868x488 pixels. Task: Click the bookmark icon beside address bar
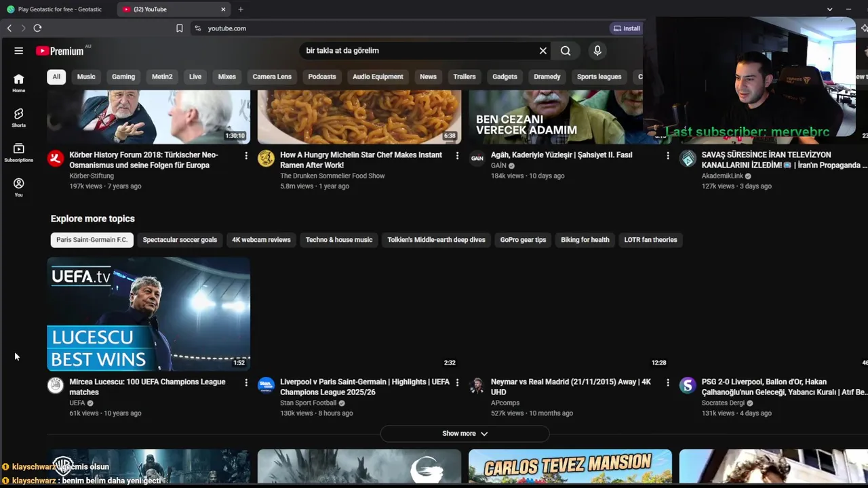pyautogui.click(x=180, y=28)
